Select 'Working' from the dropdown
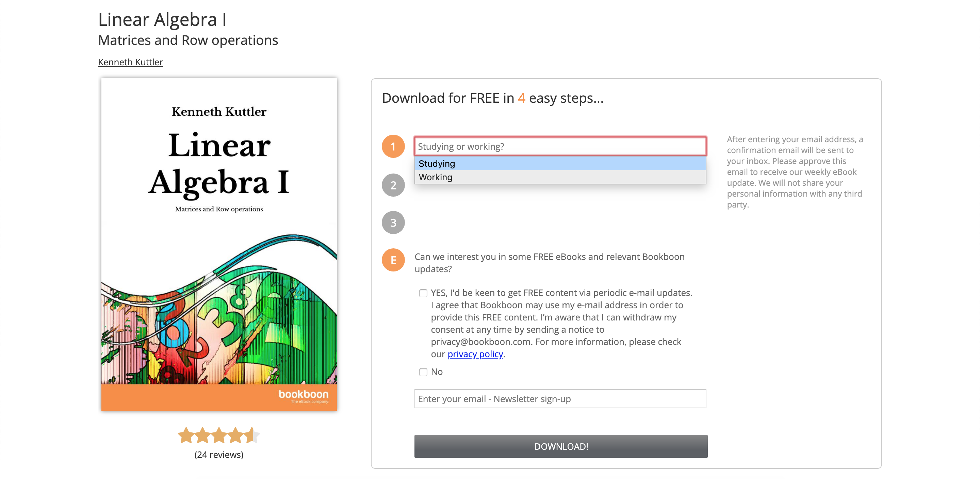 pyautogui.click(x=561, y=177)
